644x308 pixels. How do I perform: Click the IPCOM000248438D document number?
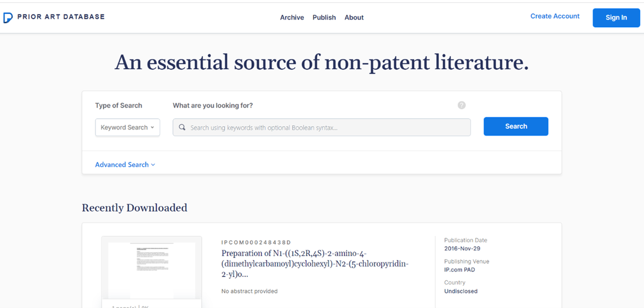point(256,242)
